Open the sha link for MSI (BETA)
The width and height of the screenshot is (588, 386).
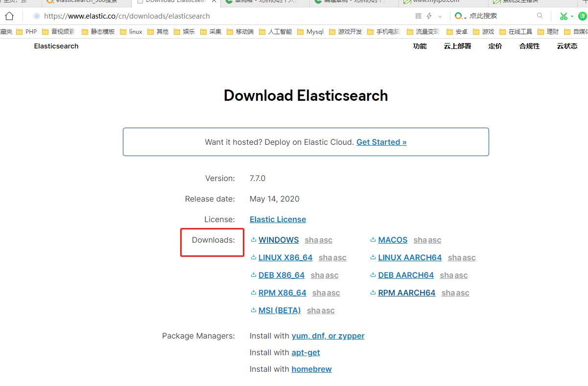[314, 311]
